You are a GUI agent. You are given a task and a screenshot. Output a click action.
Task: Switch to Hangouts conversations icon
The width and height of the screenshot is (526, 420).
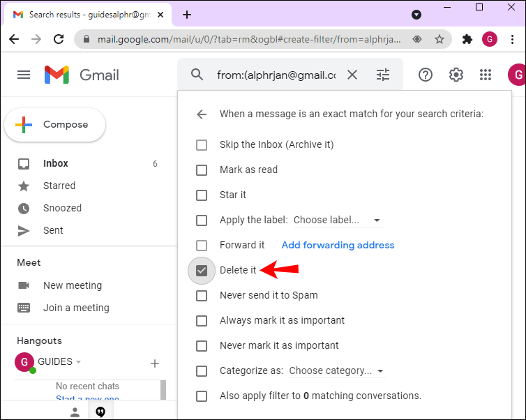[x=100, y=412]
